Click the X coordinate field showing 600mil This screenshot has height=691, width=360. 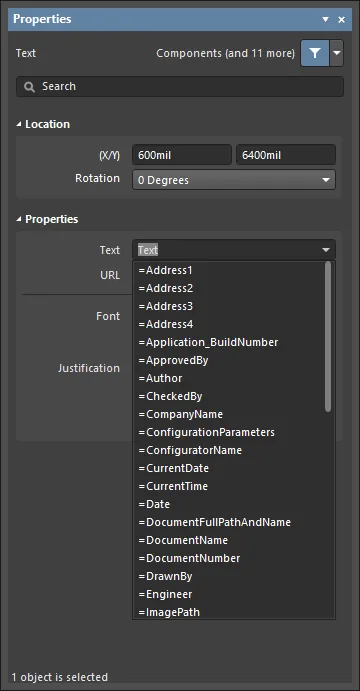coord(182,155)
